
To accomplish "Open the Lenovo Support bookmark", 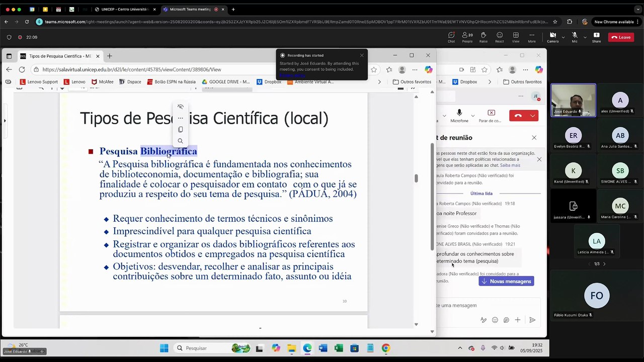I will (x=39, y=81).
